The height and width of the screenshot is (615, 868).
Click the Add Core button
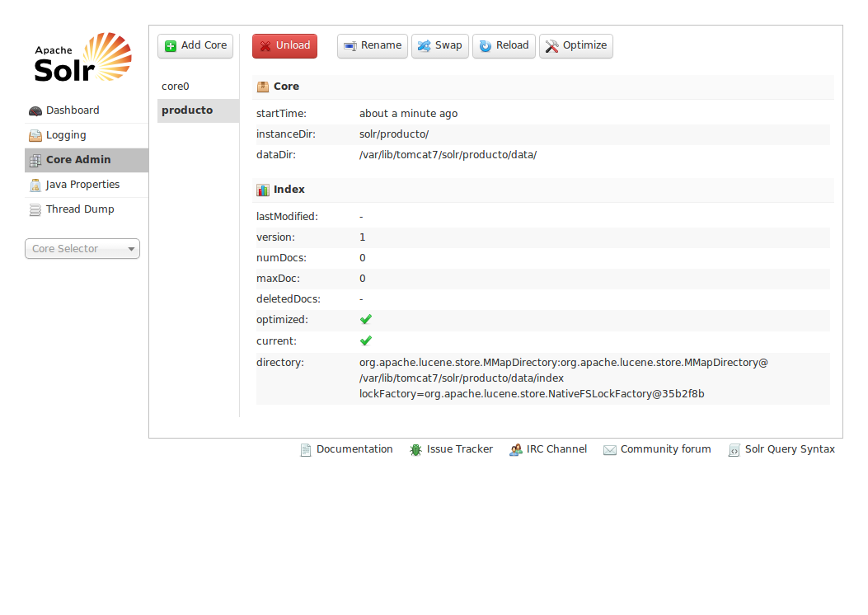point(195,46)
